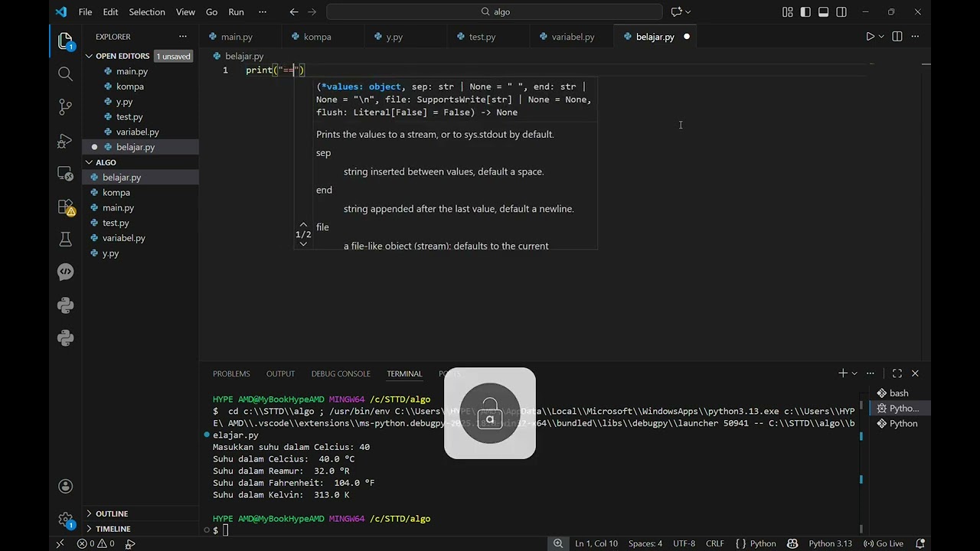Open remote window indicator in status bar
This screenshot has width=980, height=551.
tap(60, 543)
